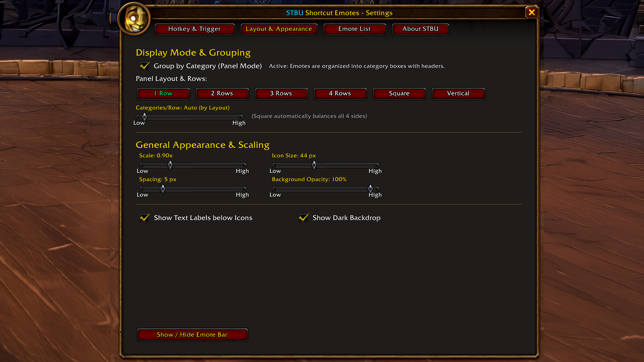Click the Icon Size slider
This screenshot has width=644, height=362.
(x=326, y=165)
